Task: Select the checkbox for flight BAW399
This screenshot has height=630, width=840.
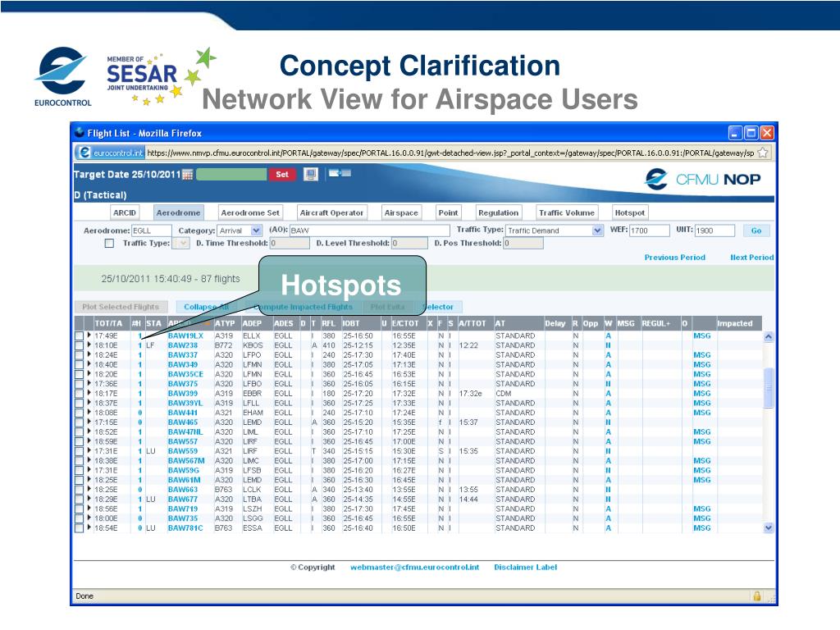Action: point(80,394)
